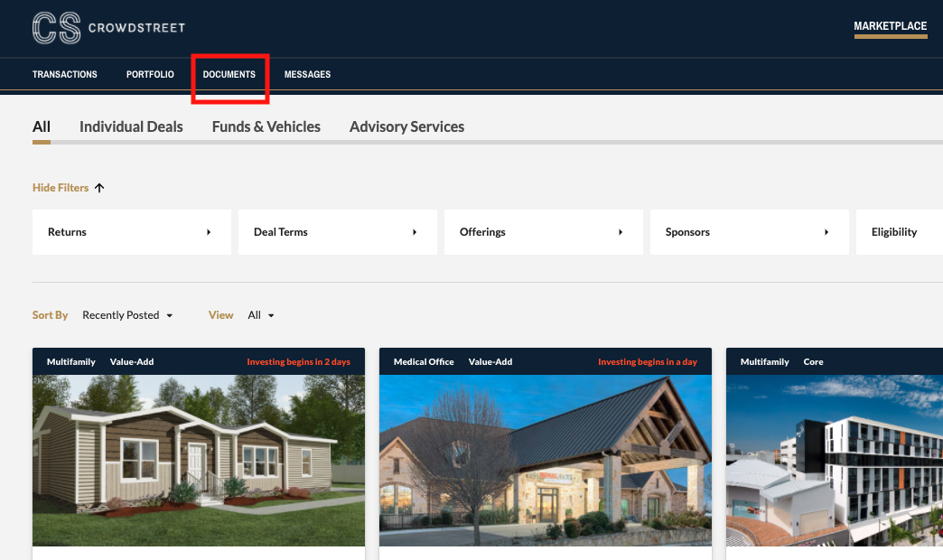Click the Sort By label

click(50, 315)
